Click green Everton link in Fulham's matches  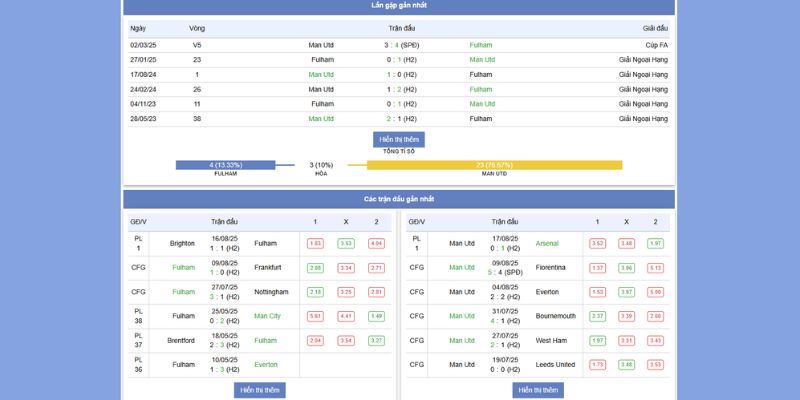click(x=266, y=365)
